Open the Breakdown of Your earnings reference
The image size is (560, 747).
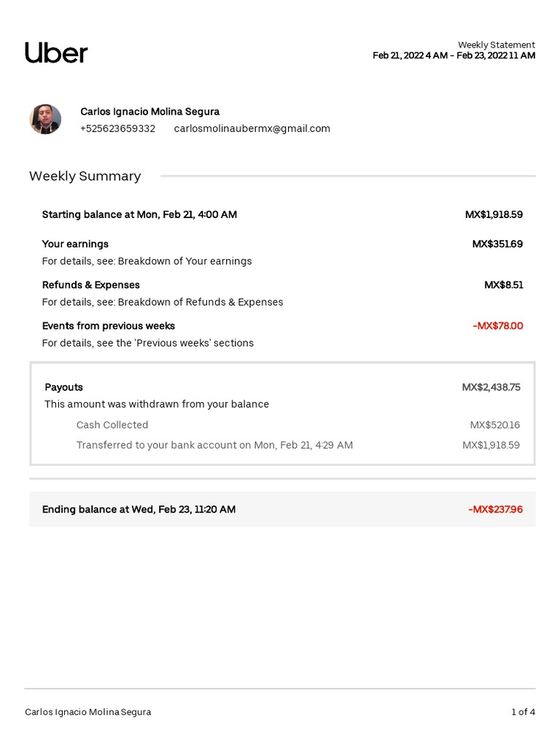pyautogui.click(x=184, y=261)
